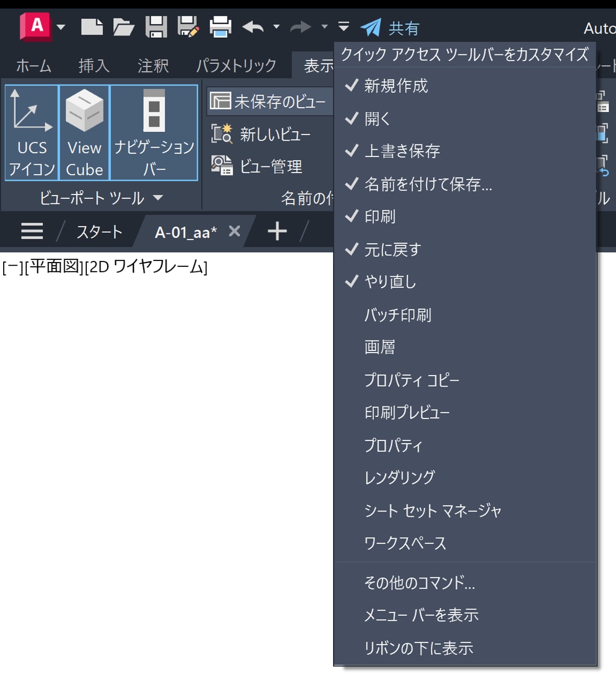Click 新しいビュー button

point(261,134)
